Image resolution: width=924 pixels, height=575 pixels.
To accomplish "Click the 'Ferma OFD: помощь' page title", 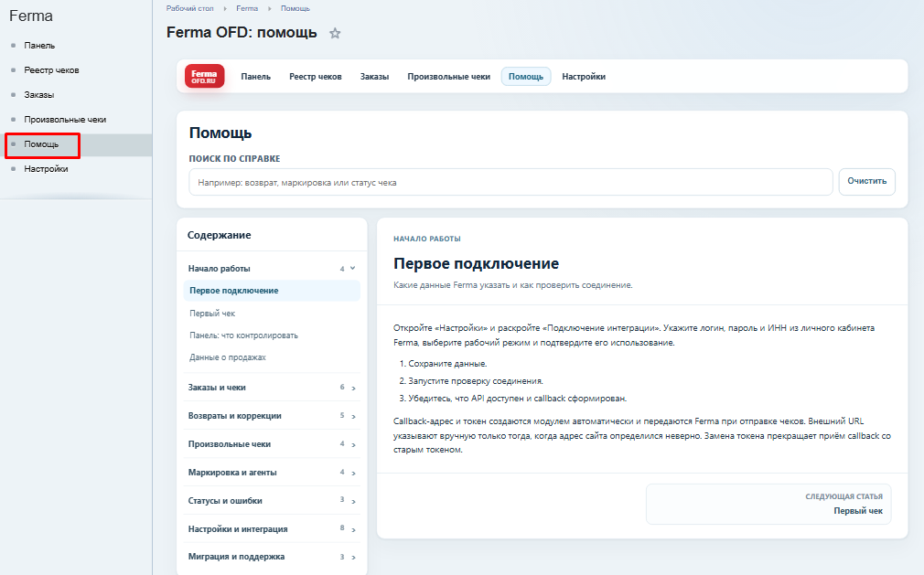I will click(x=242, y=32).
